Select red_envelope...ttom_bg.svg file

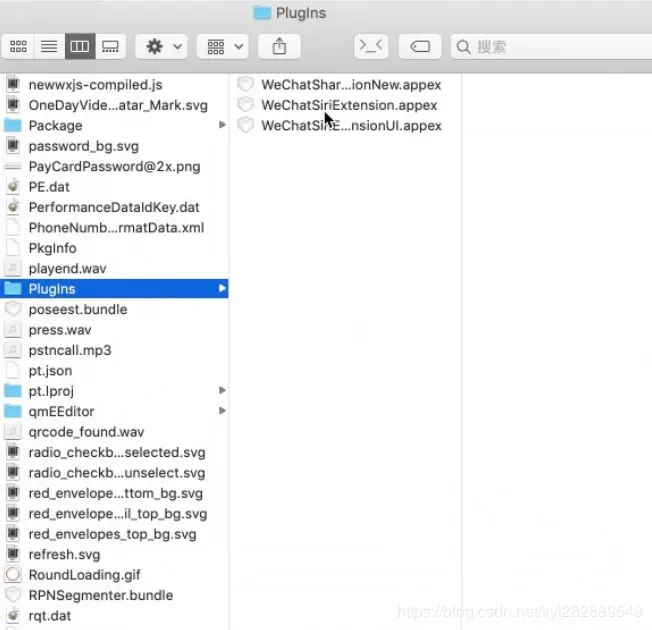(114, 493)
